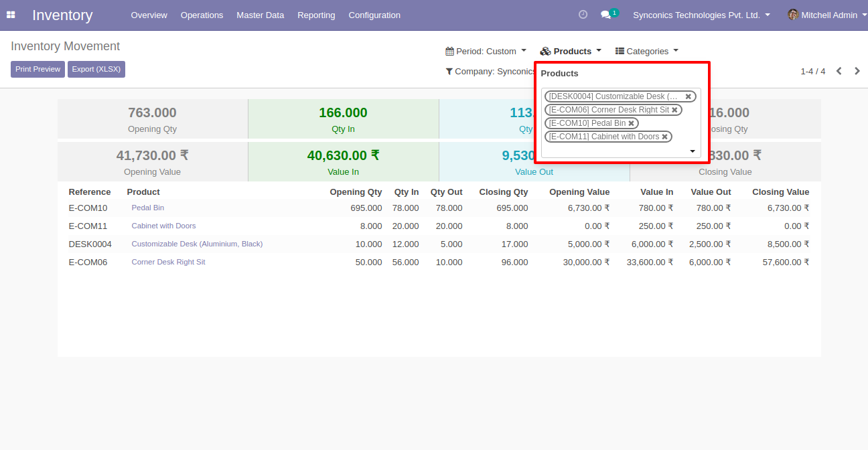
Task: Go to the previous page arrow
Action: (839, 71)
